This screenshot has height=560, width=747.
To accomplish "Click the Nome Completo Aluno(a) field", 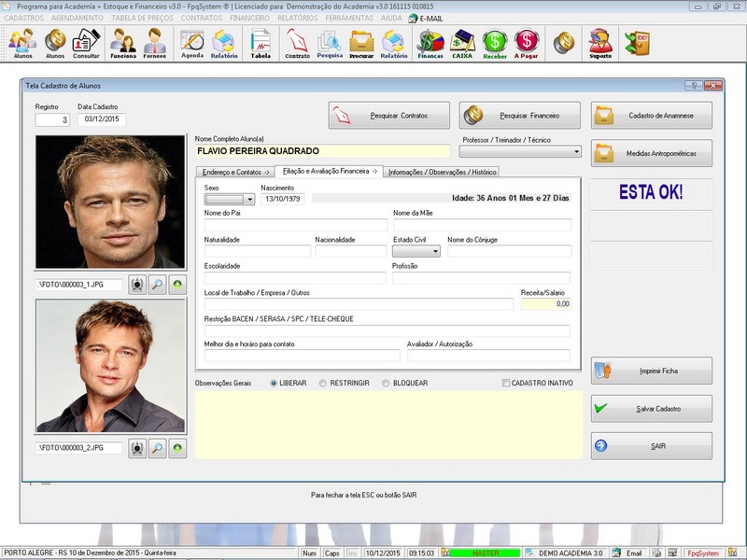I will click(322, 151).
